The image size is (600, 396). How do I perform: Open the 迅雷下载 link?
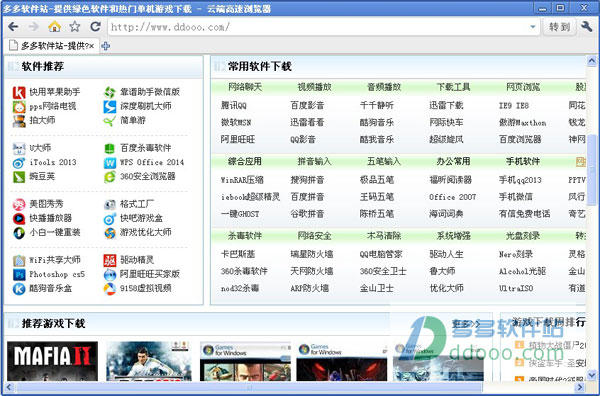(x=446, y=105)
